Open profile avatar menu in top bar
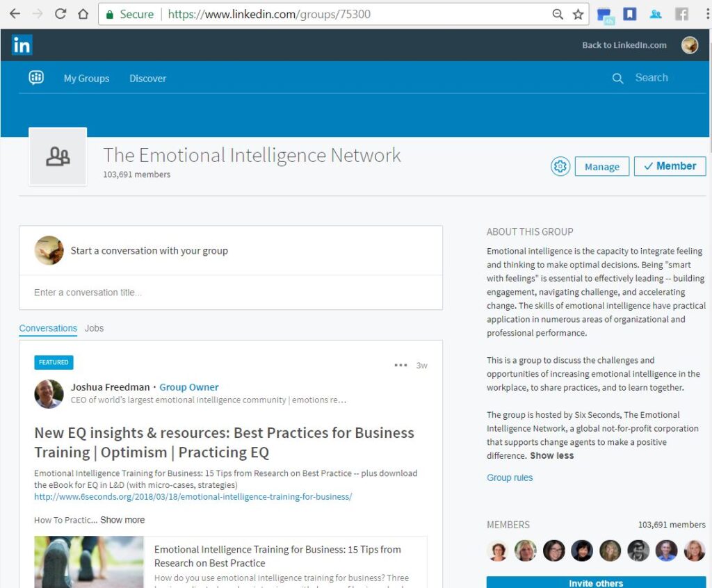The image size is (712, 588). (689, 45)
